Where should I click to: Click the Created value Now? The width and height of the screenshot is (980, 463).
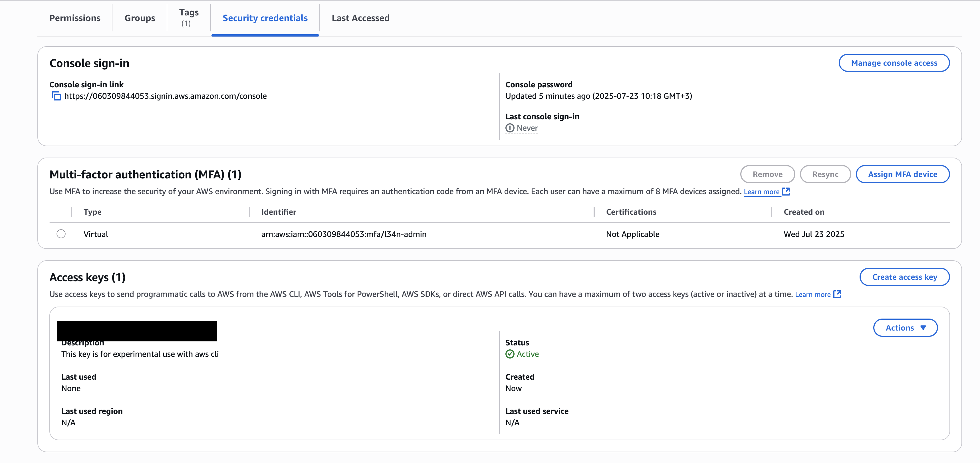pos(513,388)
